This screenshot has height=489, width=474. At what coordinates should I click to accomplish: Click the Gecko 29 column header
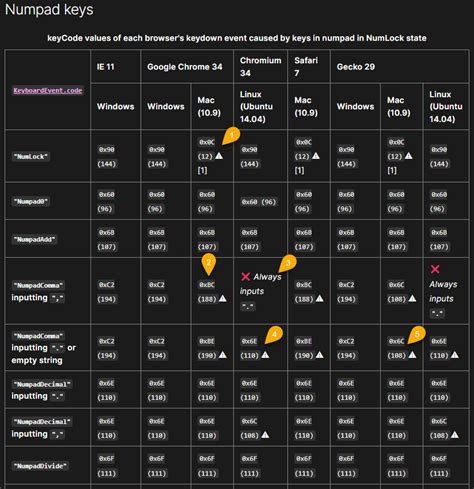356,67
